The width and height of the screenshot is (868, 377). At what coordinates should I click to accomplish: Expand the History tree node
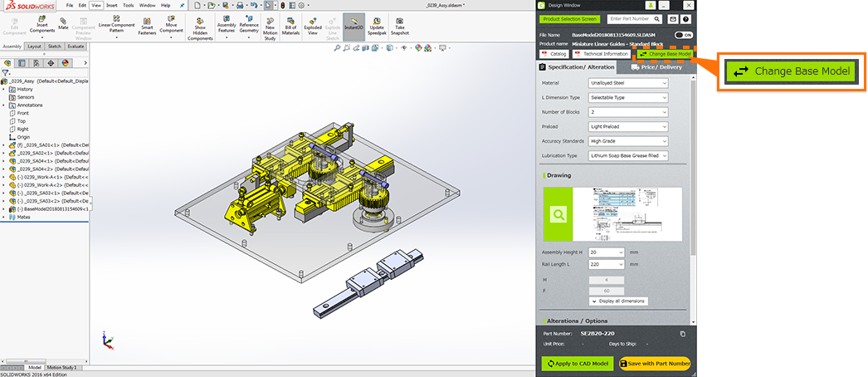click(x=4, y=89)
